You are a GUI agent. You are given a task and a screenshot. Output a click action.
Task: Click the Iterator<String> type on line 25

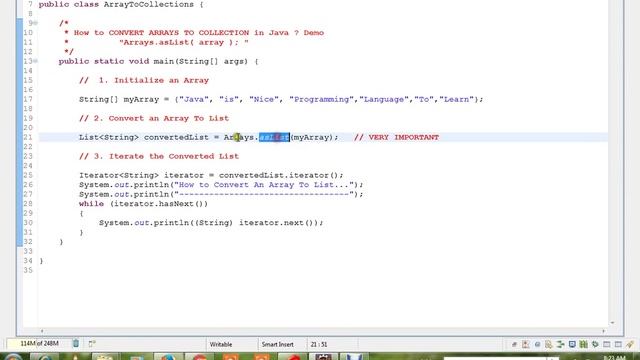pos(119,175)
